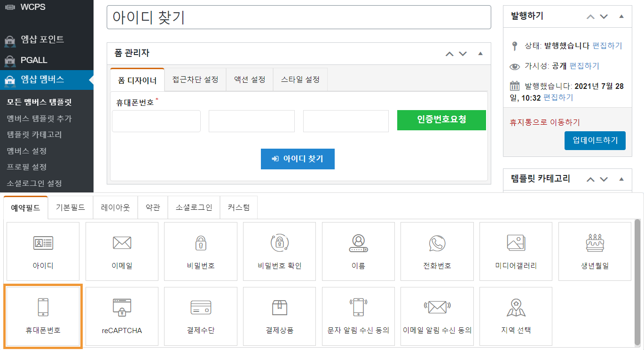Image resolution: width=644 pixels, height=350 pixels.
Task: Select the 예약필드 tab
Action: (x=26, y=207)
